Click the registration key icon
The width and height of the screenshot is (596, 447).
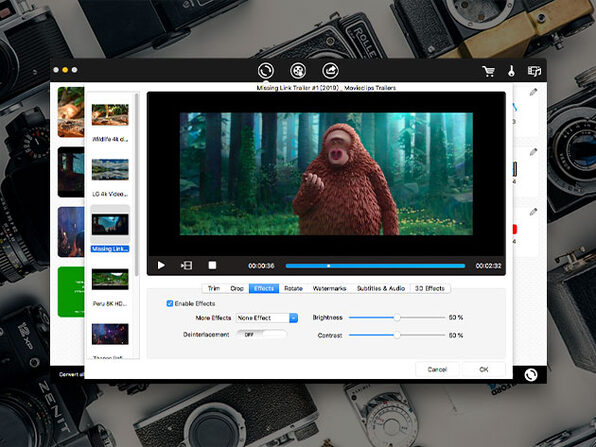(x=512, y=71)
